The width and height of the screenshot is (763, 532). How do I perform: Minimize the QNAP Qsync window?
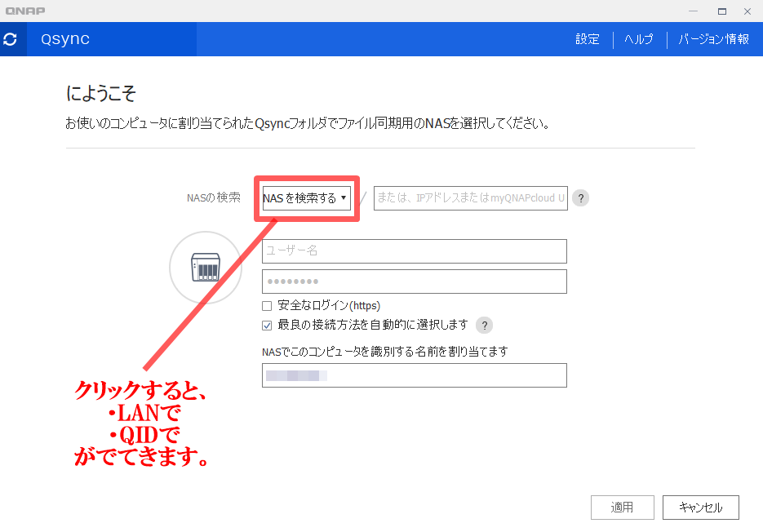point(694,11)
